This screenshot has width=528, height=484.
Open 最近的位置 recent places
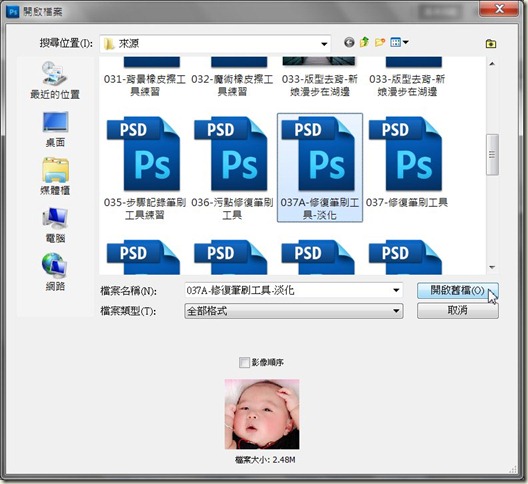coord(55,80)
